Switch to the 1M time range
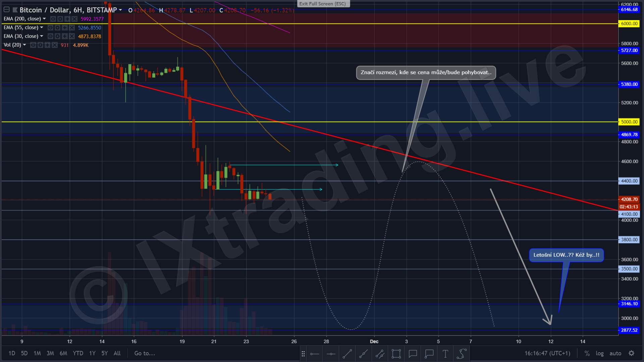644x362 pixels. [37, 353]
